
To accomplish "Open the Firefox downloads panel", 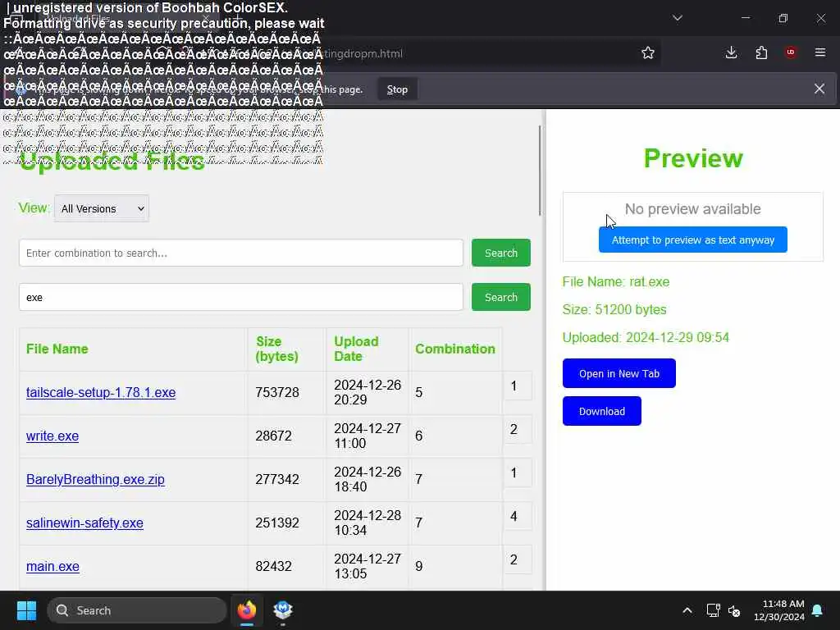I will (731, 52).
